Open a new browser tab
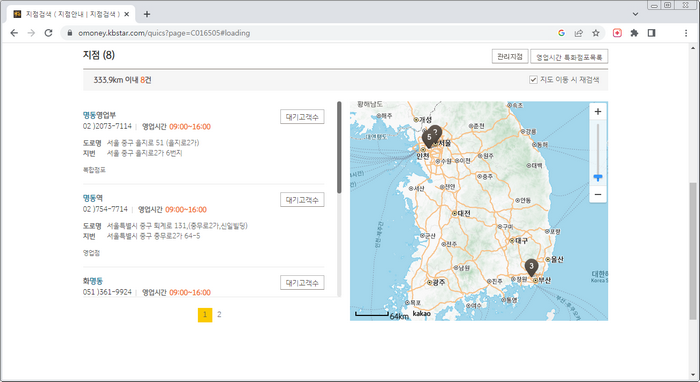 [147, 14]
